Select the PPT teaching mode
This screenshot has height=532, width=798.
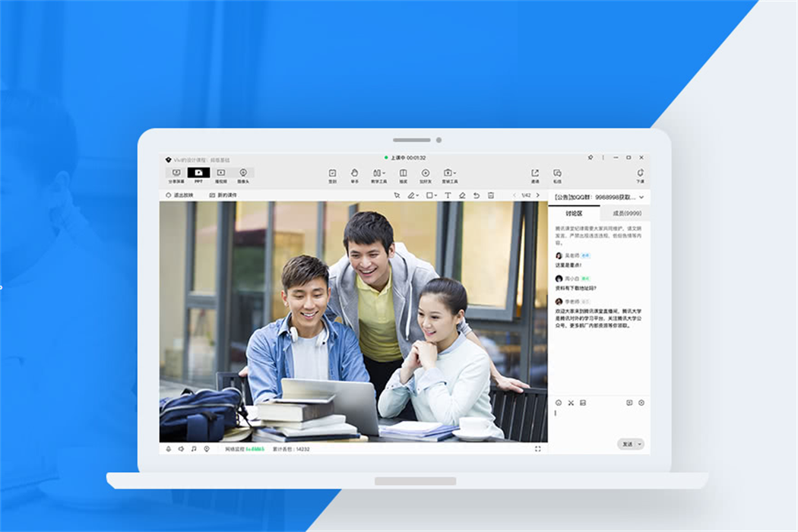(198, 176)
